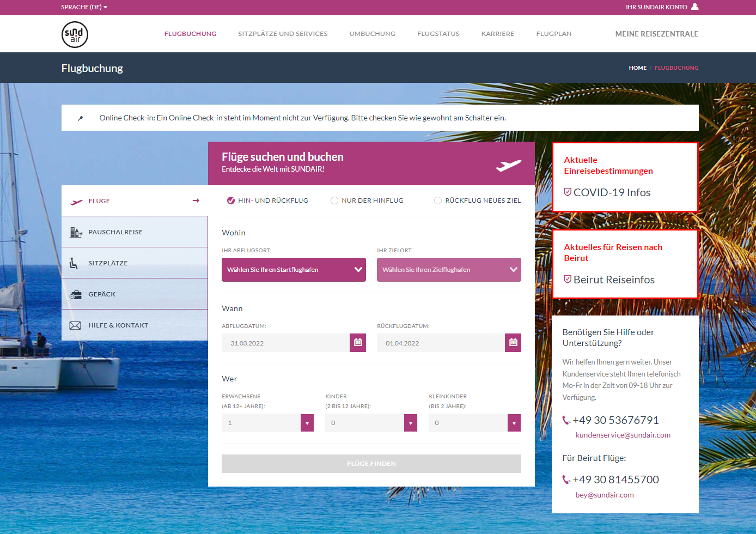756x534 pixels.
Task: Switch to the Gepäck tab
Action: click(135, 294)
